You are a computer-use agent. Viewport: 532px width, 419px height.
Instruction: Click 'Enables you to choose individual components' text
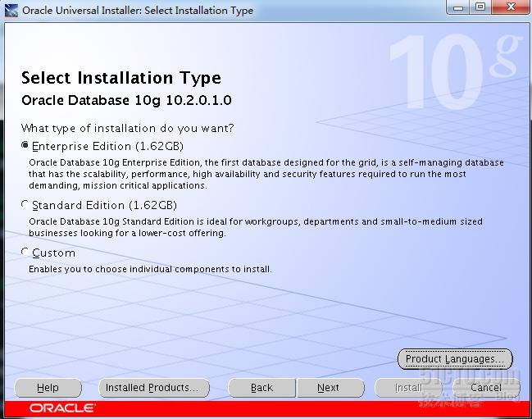point(150,270)
